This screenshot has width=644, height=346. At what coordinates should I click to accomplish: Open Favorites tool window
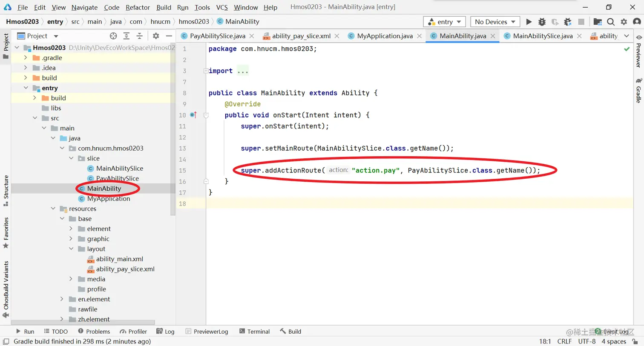[x=6, y=232]
